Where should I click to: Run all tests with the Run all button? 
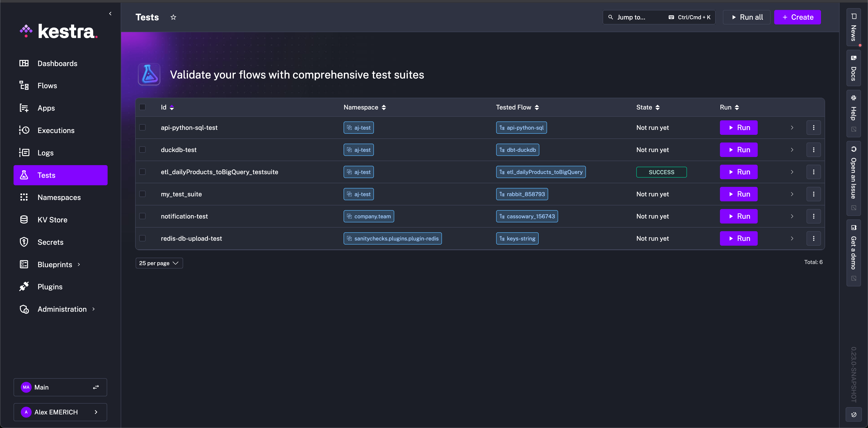click(746, 17)
